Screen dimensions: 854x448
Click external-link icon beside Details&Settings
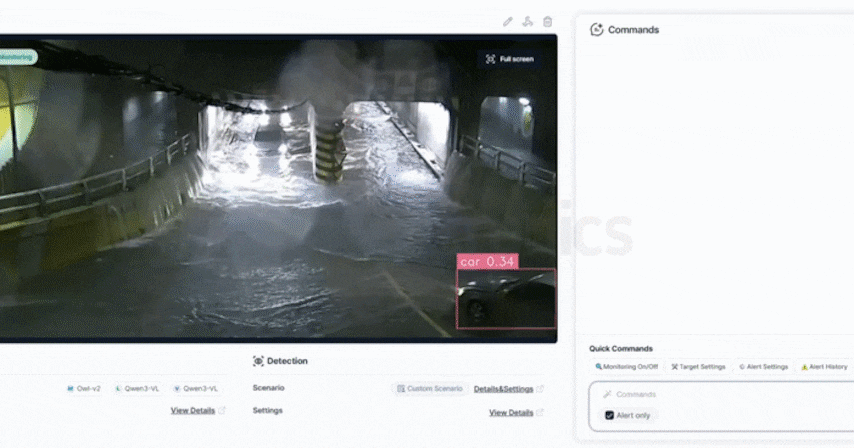pyautogui.click(x=541, y=388)
